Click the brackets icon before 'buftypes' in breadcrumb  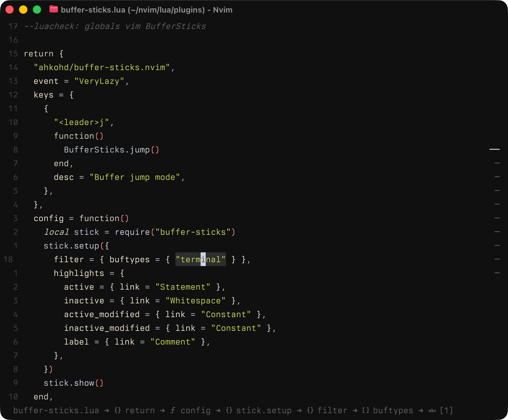click(365, 410)
